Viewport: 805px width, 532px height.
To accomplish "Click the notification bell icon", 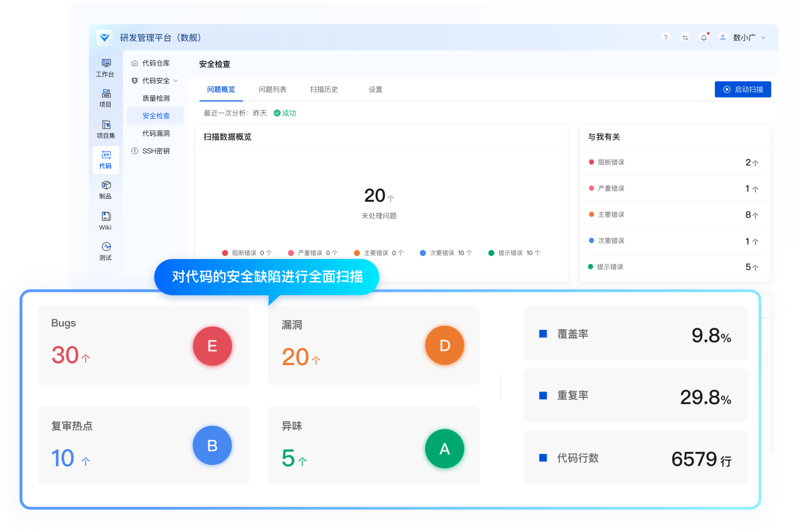I will pyautogui.click(x=703, y=38).
